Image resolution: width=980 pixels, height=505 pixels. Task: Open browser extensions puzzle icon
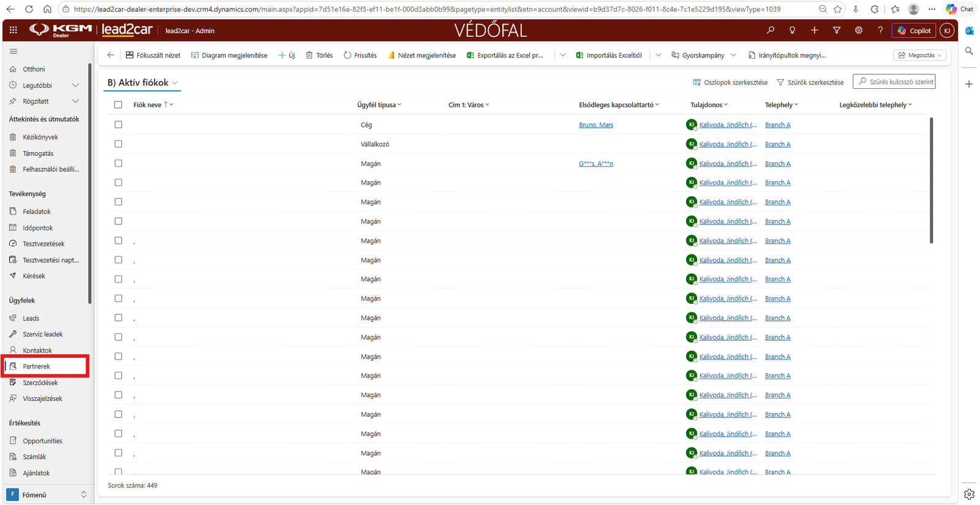tap(875, 9)
